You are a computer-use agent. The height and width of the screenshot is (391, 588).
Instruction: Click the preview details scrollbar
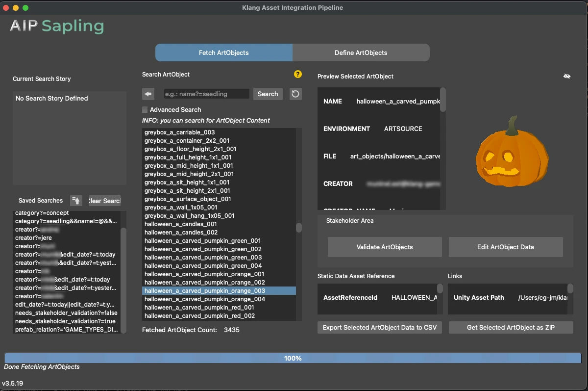point(443,100)
